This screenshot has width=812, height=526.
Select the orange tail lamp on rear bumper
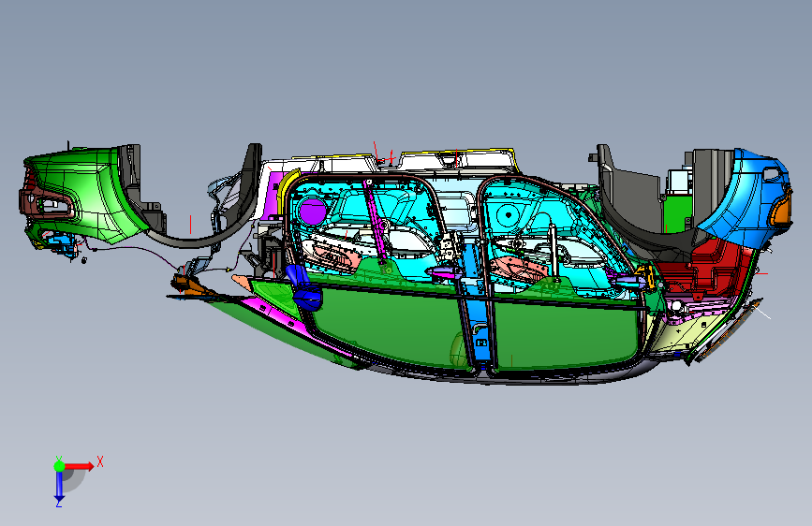coord(783,210)
